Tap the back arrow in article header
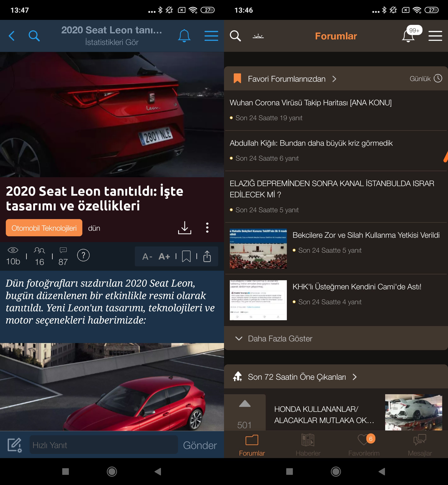448x485 pixels. click(x=11, y=36)
